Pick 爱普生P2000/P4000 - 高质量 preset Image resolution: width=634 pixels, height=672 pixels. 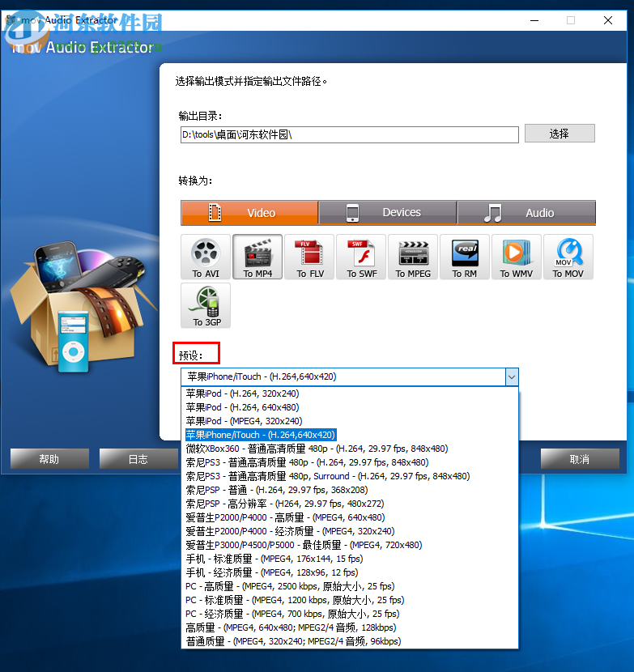point(350,517)
